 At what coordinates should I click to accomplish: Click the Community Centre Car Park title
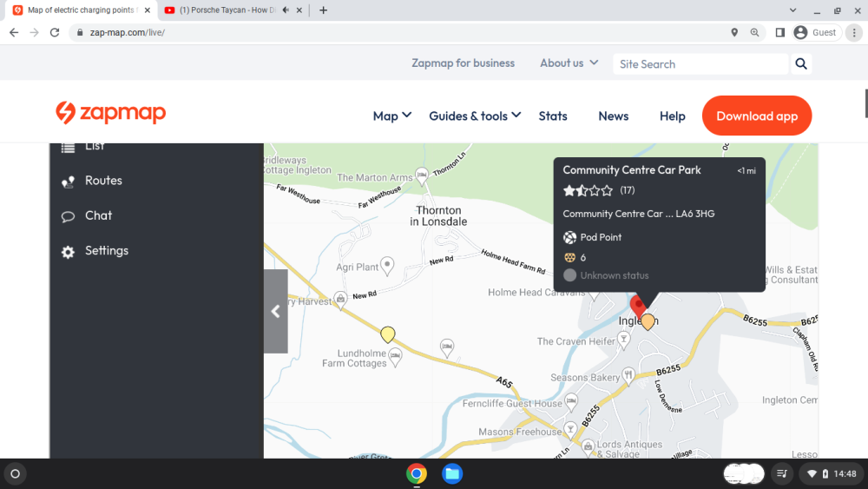[632, 170]
